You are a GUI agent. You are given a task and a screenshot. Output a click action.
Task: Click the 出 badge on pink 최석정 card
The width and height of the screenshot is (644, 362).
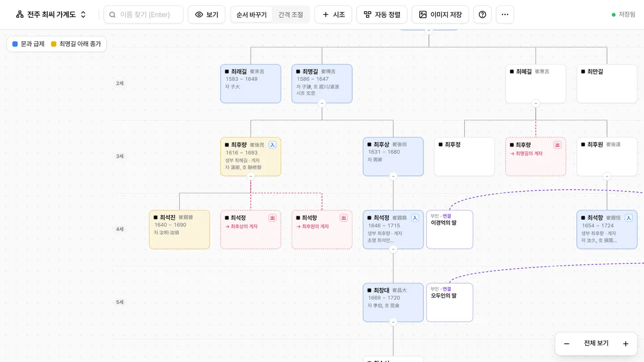pyautogui.click(x=272, y=218)
